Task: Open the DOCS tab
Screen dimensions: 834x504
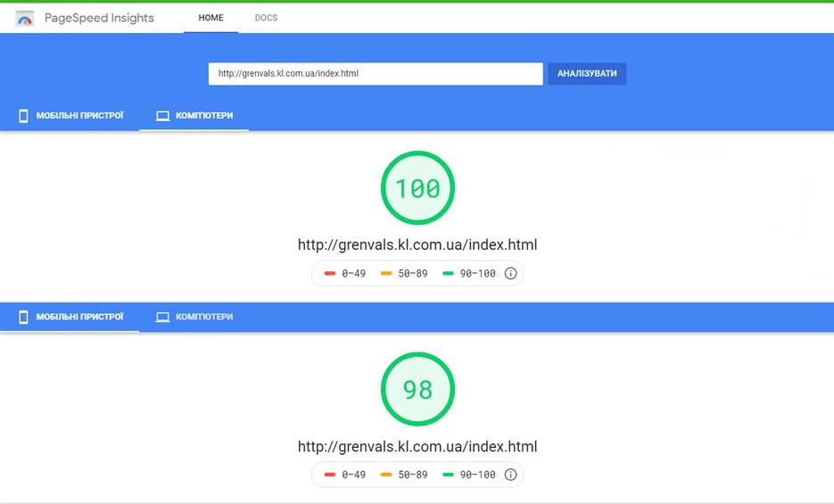Action: click(x=266, y=18)
